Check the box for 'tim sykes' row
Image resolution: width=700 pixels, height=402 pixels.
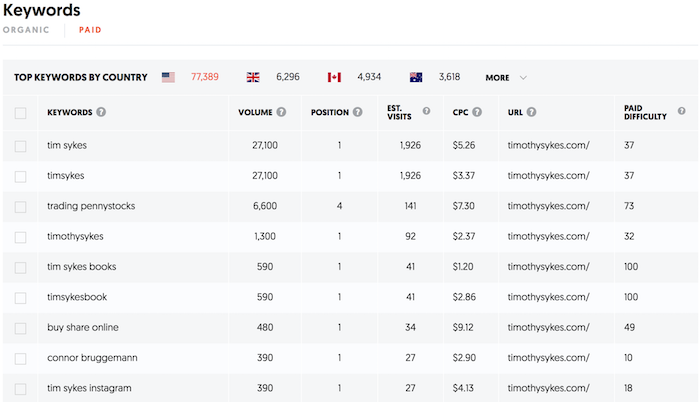pos(21,146)
